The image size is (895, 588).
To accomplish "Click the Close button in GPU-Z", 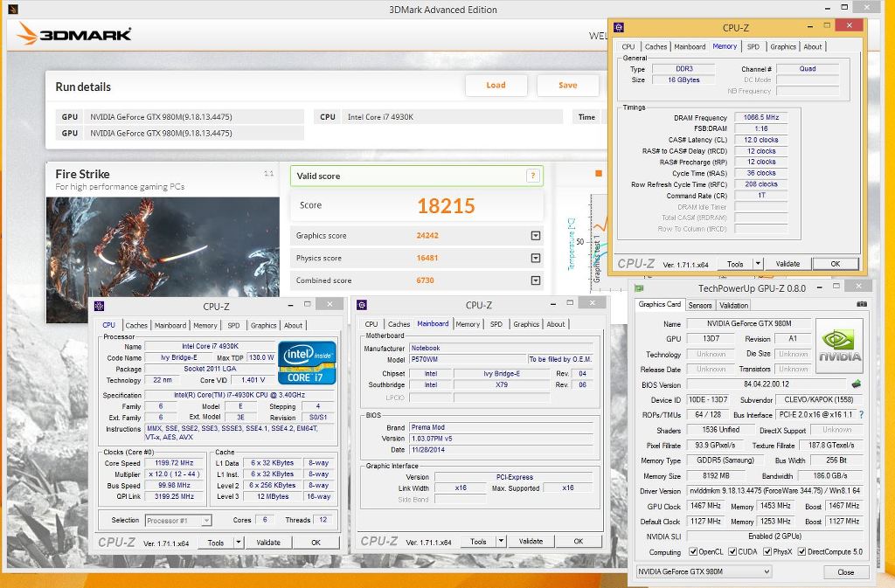I will tap(846, 572).
